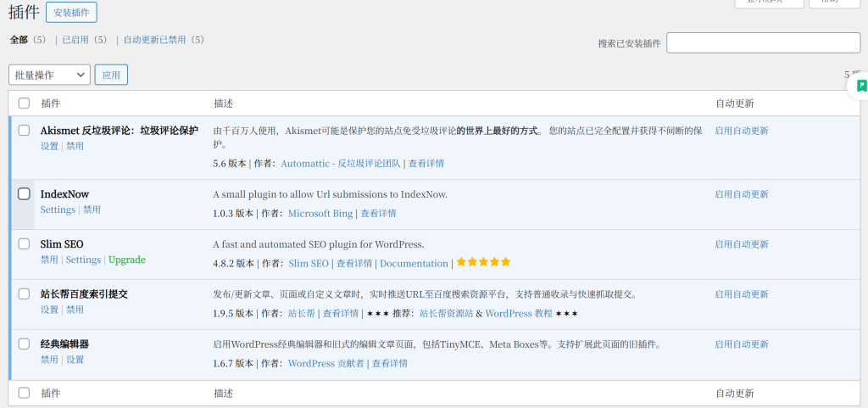
Task: Enable auto-update for IndexNow
Action: click(x=742, y=194)
